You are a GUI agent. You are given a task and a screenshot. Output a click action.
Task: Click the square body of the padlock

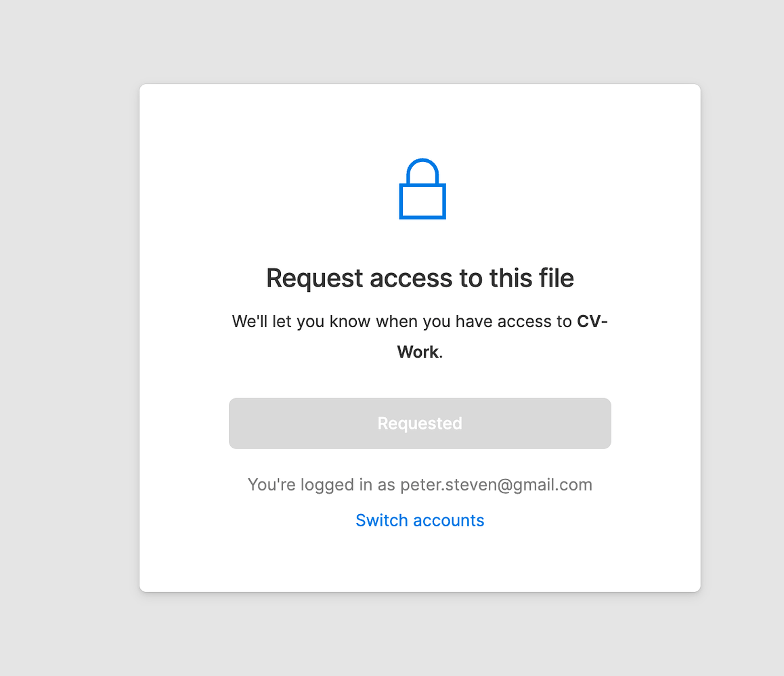coord(422,201)
